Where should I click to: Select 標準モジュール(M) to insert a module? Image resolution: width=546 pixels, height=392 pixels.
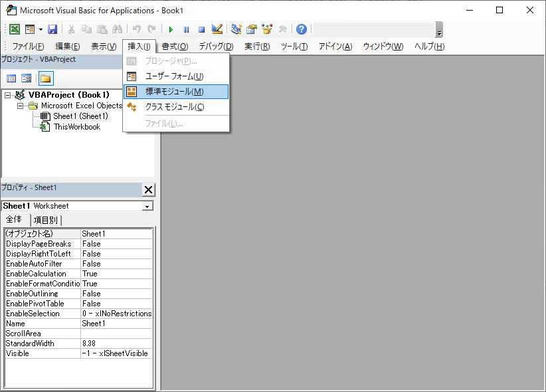176,92
